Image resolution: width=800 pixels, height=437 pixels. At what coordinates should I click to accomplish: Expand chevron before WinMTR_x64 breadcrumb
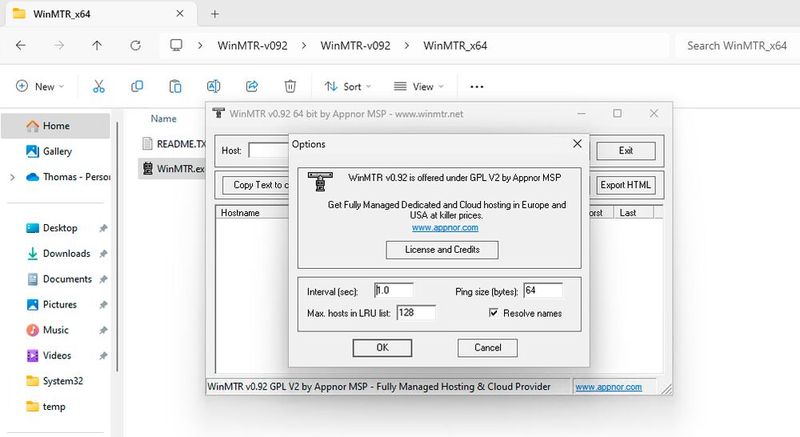[x=407, y=45]
